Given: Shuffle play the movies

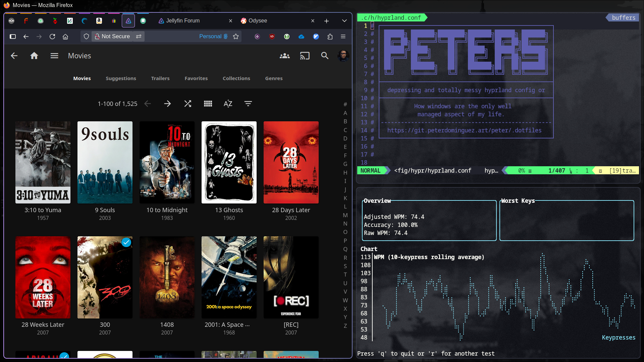Looking at the screenshot, I should pyautogui.click(x=188, y=104).
